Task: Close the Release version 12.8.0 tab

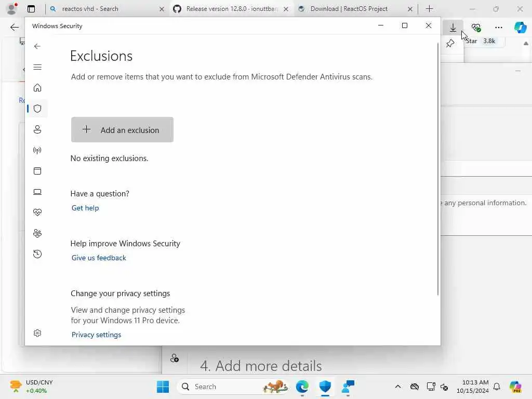Action: tap(286, 9)
